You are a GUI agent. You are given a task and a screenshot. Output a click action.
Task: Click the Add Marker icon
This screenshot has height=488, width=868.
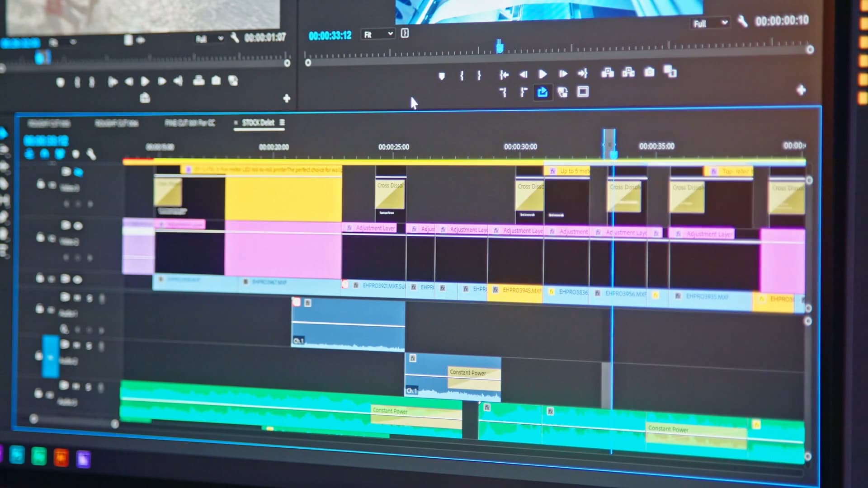[441, 75]
